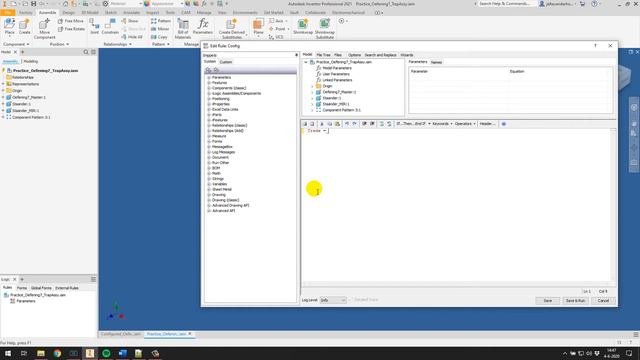Open the Operators dropdown
Viewport: 640px width, 360px height.
465,124
